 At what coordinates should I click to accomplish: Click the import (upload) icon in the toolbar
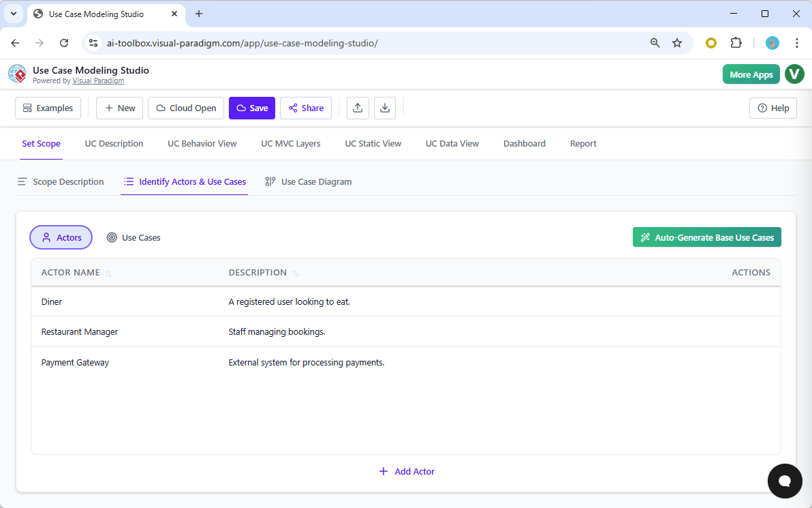[x=358, y=108]
